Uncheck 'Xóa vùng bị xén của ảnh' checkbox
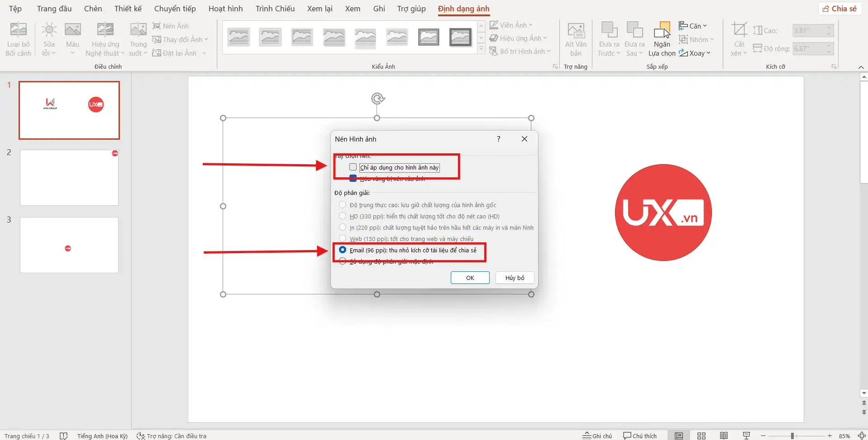This screenshot has height=440, width=868. (353, 178)
